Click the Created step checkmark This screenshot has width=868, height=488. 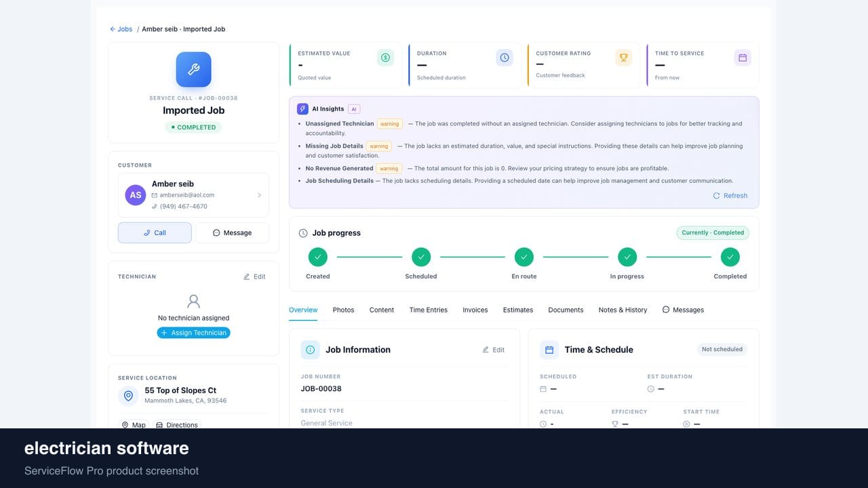[318, 257]
